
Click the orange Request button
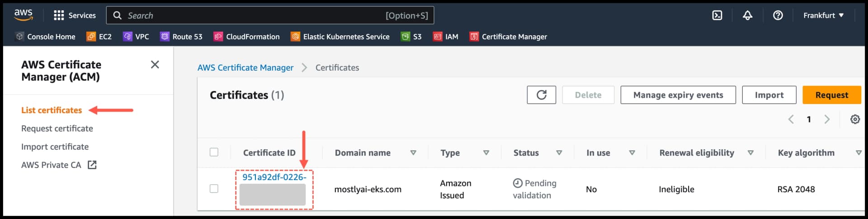click(x=832, y=95)
